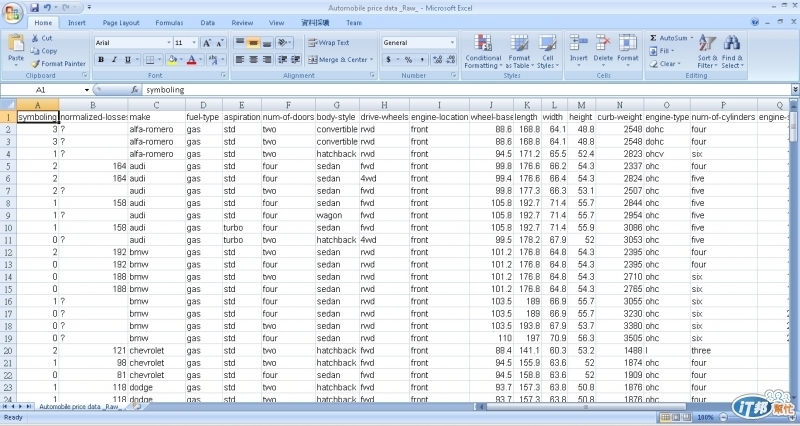The width and height of the screenshot is (800, 426).
Task: Open the Team tab
Action: pos(354,23)
